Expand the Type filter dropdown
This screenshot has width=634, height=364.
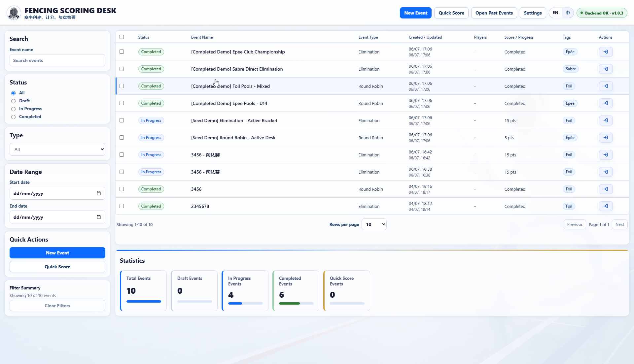(57, 149)
